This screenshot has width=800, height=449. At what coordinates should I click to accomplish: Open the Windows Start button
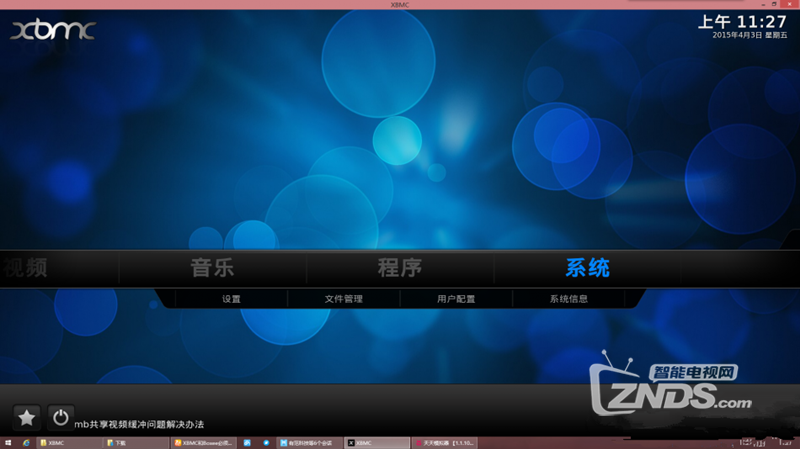8,443
